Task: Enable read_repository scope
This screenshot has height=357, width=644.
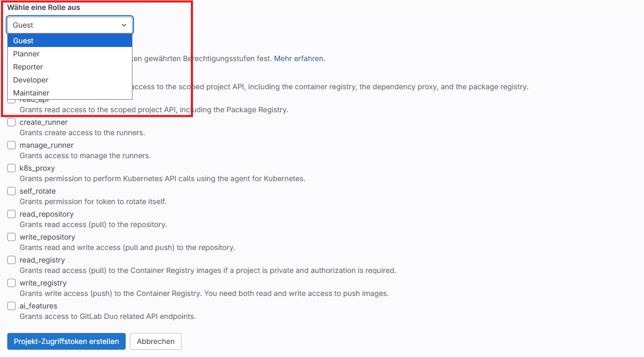Action: pos(11,214)
